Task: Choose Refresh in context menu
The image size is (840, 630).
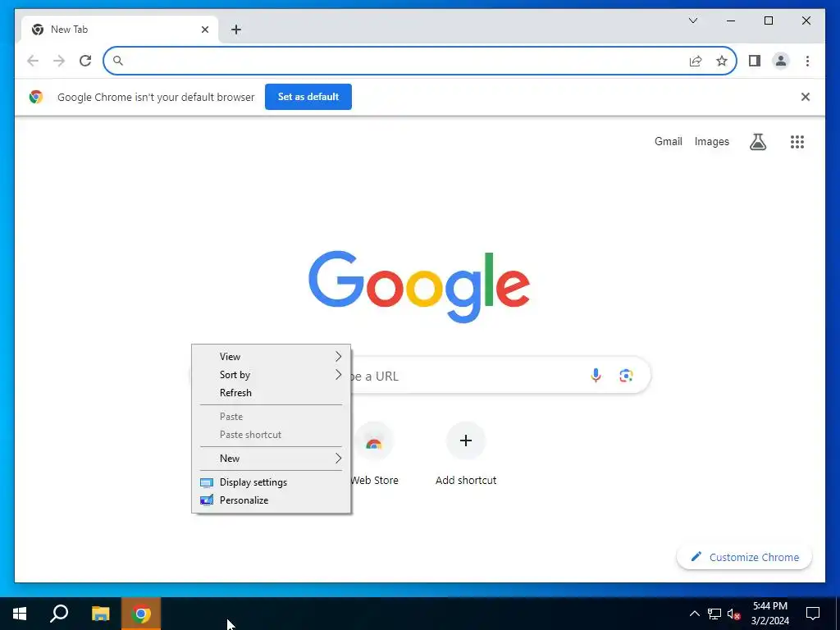Action: tap(271, 393)
